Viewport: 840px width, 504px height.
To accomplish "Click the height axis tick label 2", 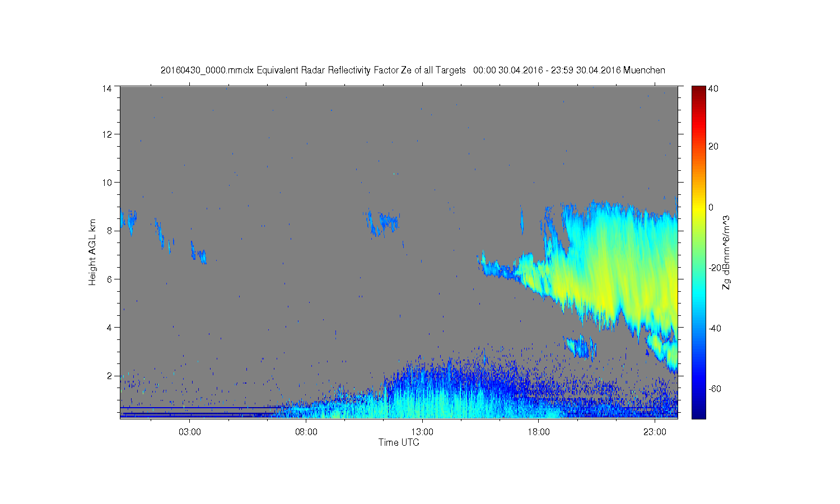I will tap(110, 376).
